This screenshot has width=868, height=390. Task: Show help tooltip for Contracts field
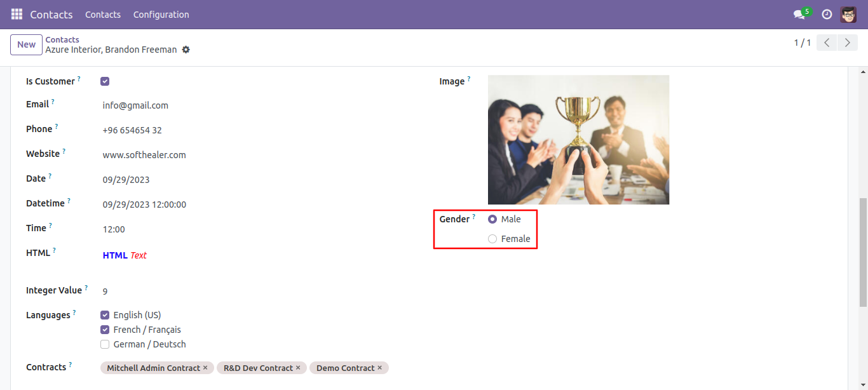click(70, 365)
